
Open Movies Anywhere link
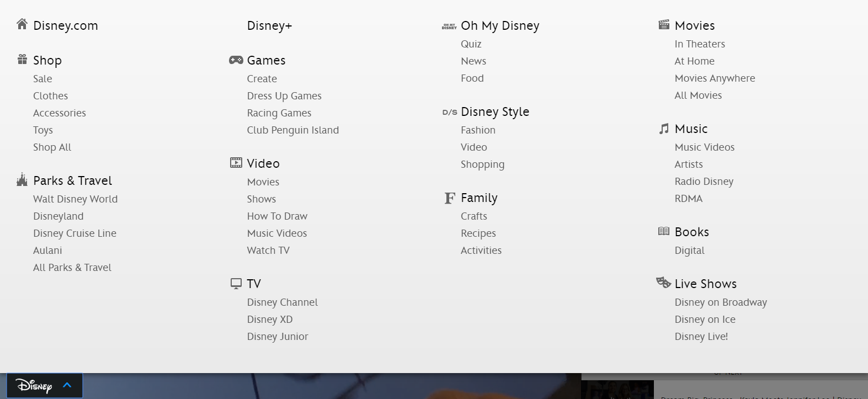(x=715, y=78)
